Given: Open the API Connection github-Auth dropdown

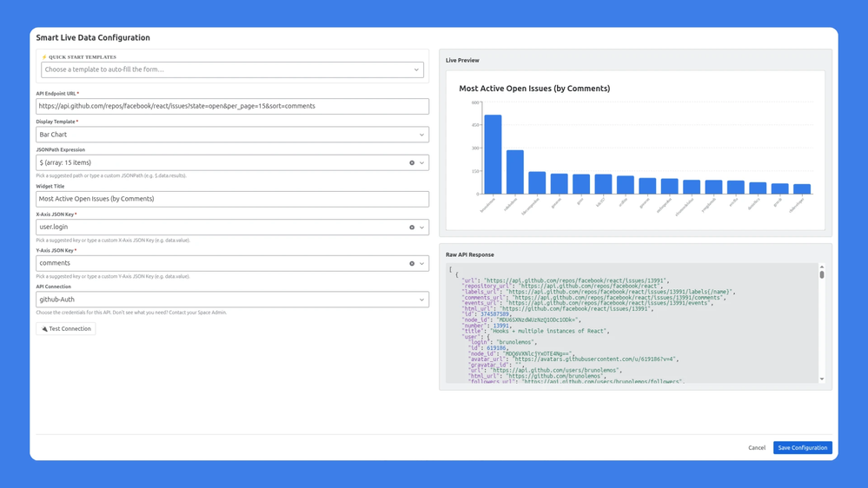Looking at the screenshot, I should pos(233,300).
